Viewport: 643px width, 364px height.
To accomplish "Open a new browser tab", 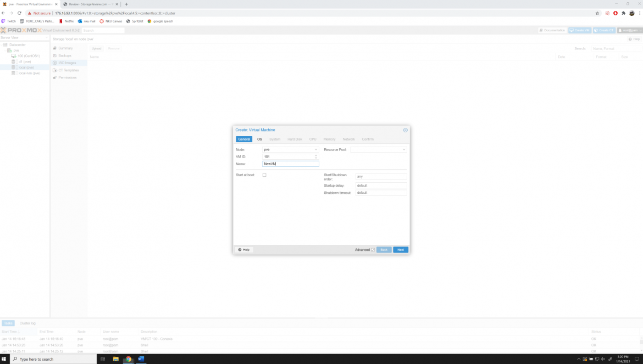I will click(126, 4).
